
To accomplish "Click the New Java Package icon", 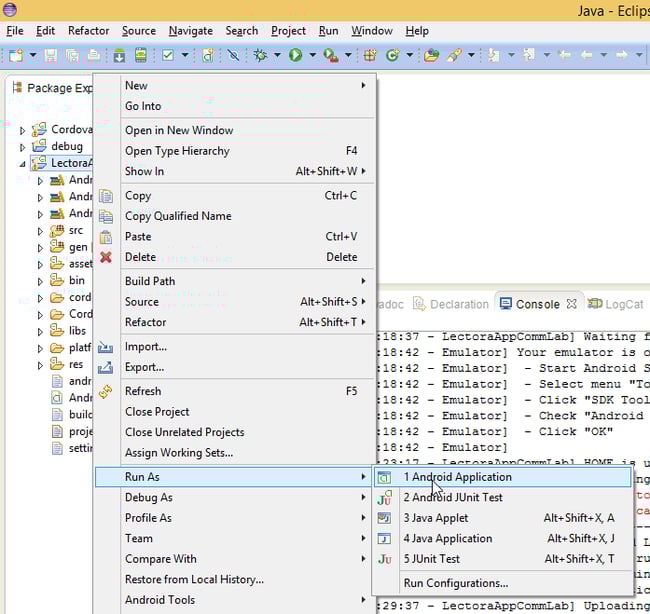I will (x=370, y=55).
